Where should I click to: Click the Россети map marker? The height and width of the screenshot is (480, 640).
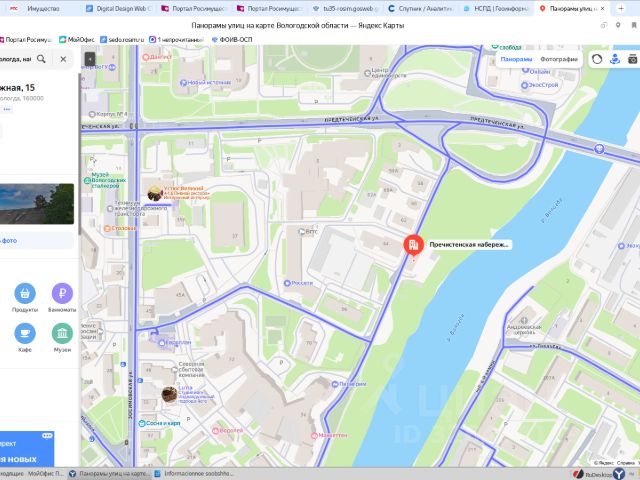click(287, 283)
